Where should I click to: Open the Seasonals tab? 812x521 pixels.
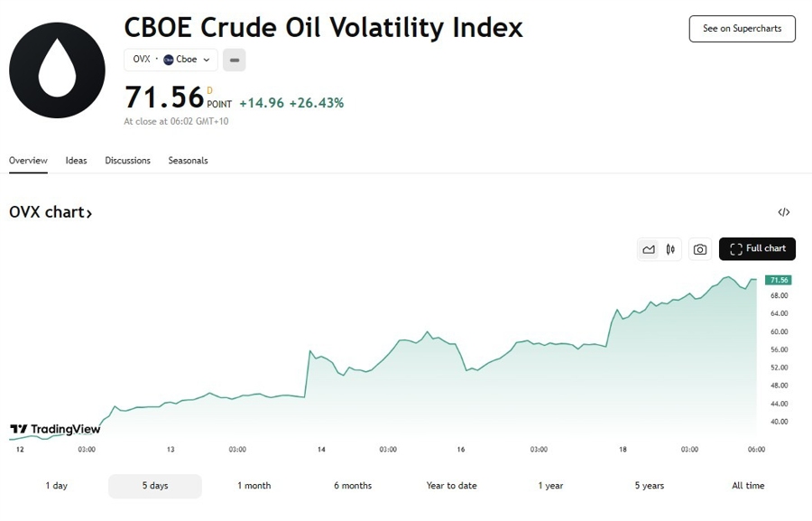(x=188, y=160)
